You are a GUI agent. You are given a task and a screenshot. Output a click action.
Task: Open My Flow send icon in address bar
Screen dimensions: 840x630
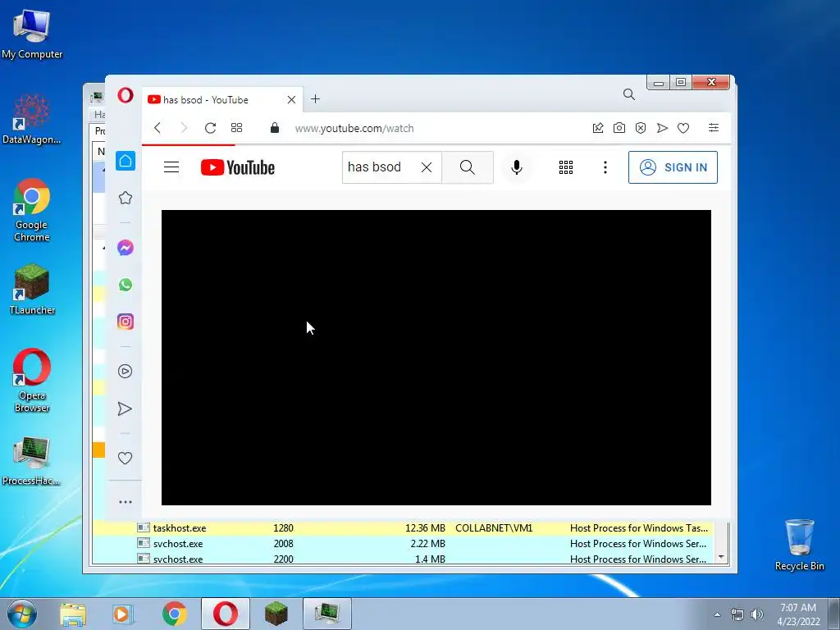coord(662,128)
